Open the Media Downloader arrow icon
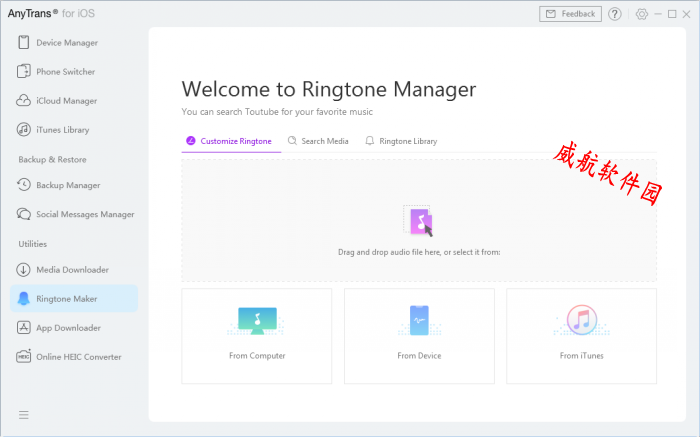 [x=24, y=270]
